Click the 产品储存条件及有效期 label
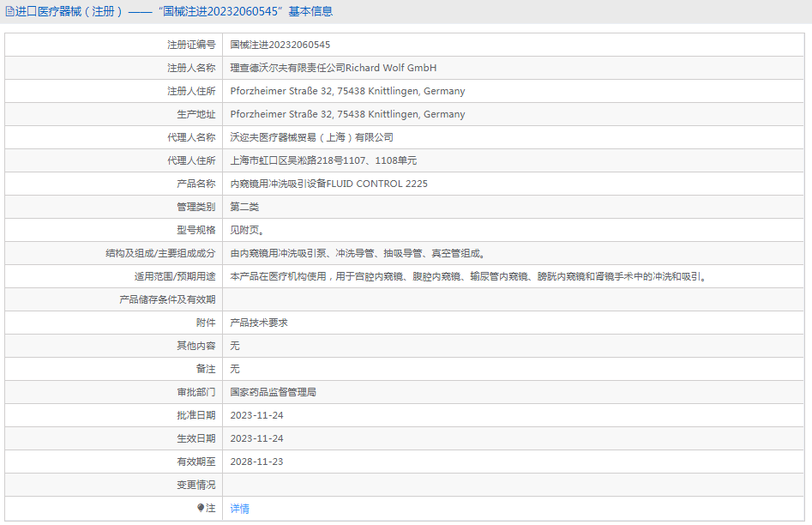 [x=167, y=299]
